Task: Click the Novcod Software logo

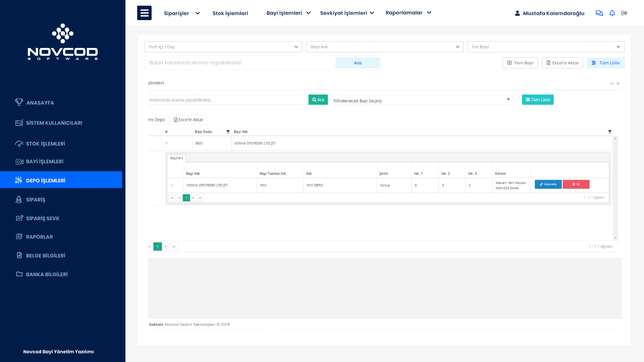Action: 63,42
